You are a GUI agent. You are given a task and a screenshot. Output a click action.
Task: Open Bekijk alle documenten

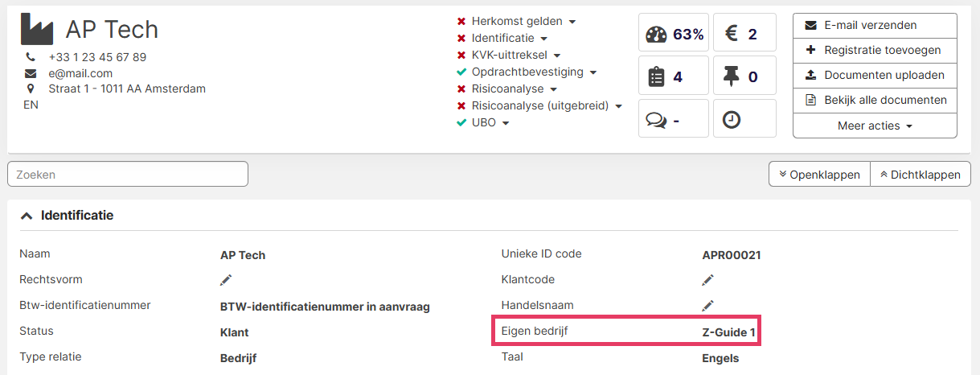(x=875, y=100)
